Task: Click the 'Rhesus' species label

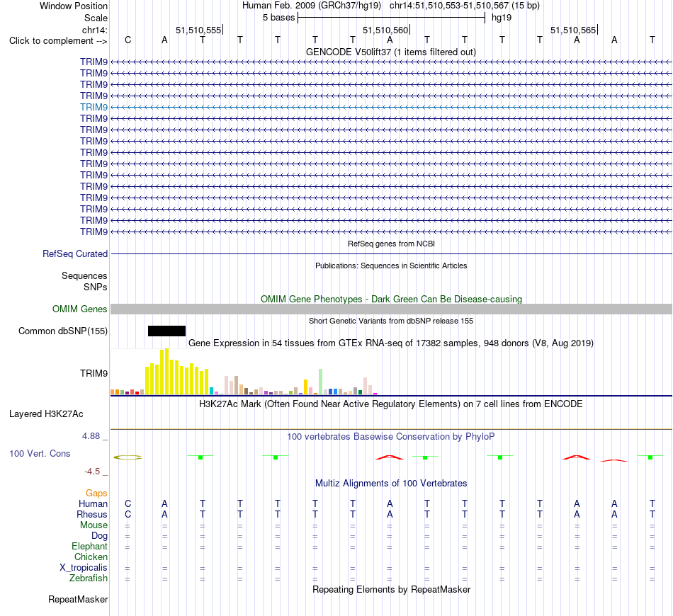Action: 92,514
